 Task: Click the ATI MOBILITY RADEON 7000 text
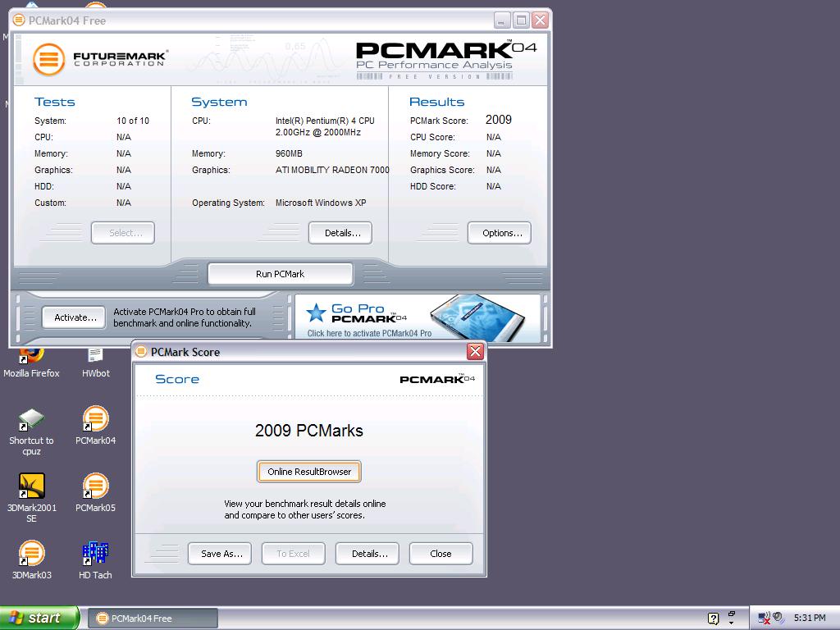pyautogui.click(x=332, y=170)
